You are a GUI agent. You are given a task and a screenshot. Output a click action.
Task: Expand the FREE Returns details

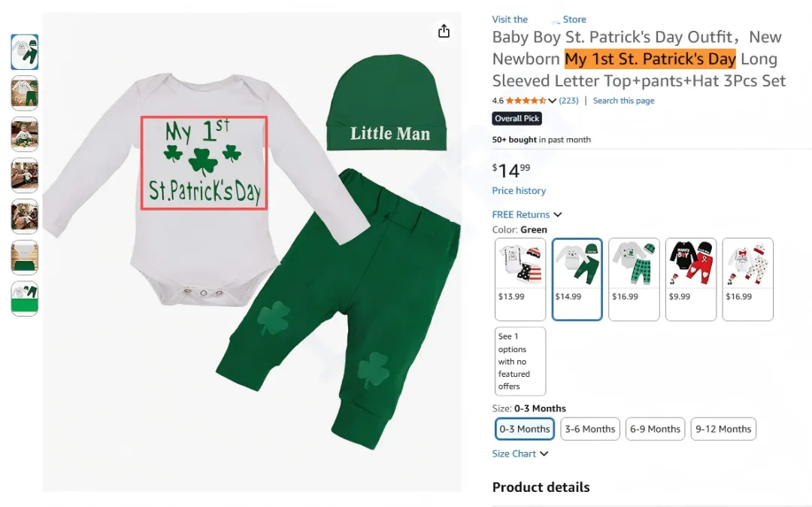tap(557, 215)
